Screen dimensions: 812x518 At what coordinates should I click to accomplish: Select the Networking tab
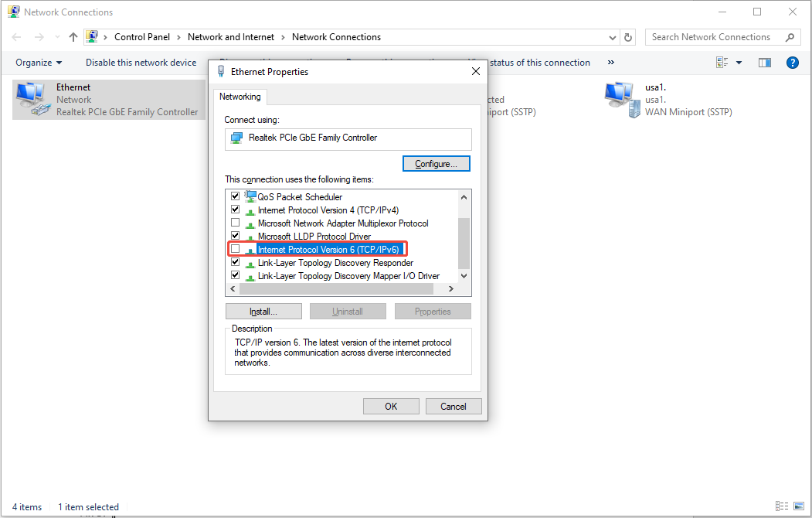point(240,97)
